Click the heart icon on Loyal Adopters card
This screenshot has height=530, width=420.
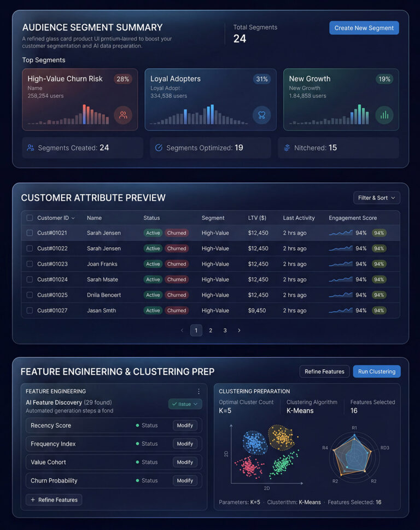click(261, 115)
